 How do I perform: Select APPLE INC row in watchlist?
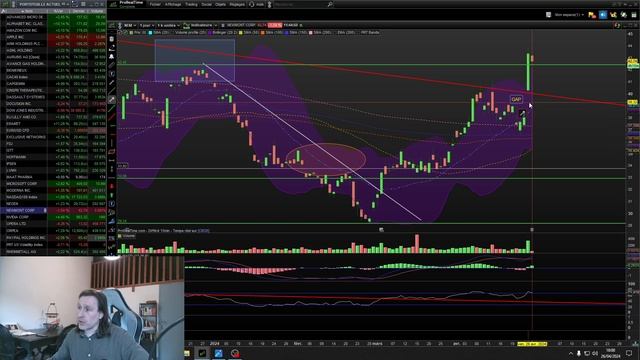(x=53, y=37)
